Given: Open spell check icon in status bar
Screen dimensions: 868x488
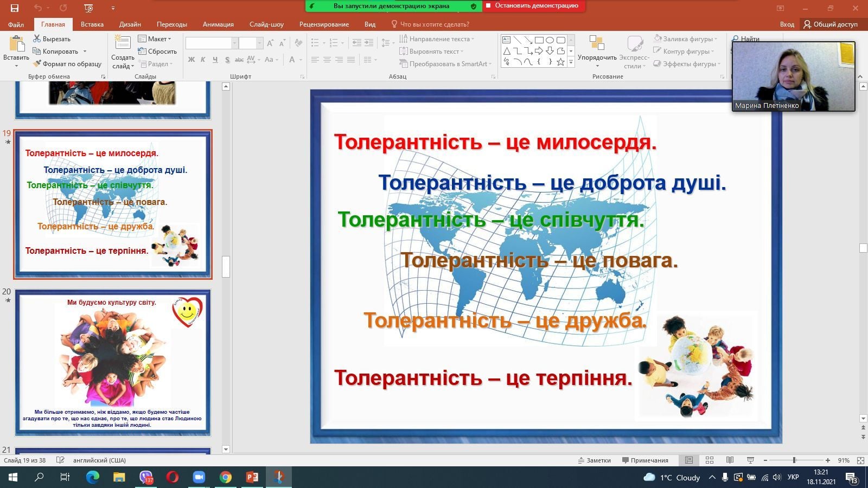Looking at the screenshot, I should pos(60,460).
